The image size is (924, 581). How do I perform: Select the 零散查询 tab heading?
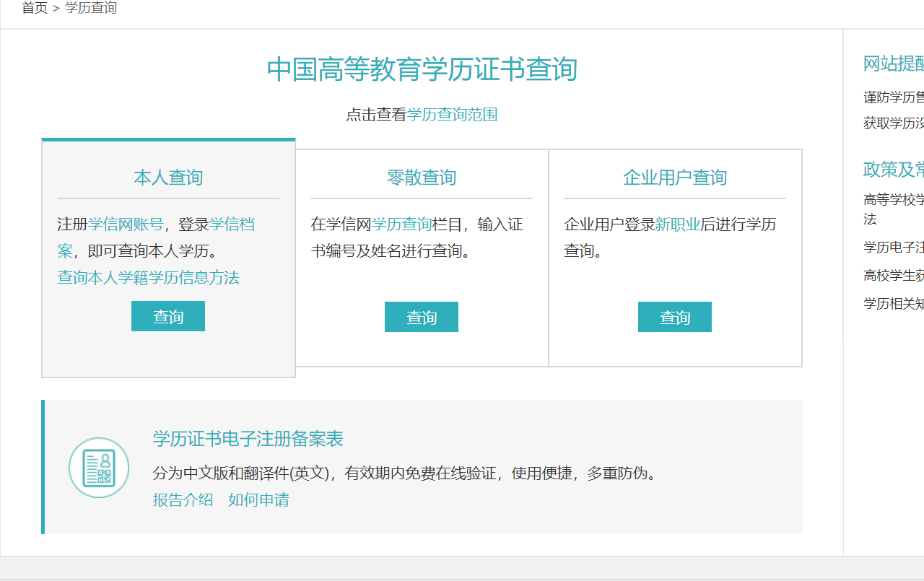point(422,178)
